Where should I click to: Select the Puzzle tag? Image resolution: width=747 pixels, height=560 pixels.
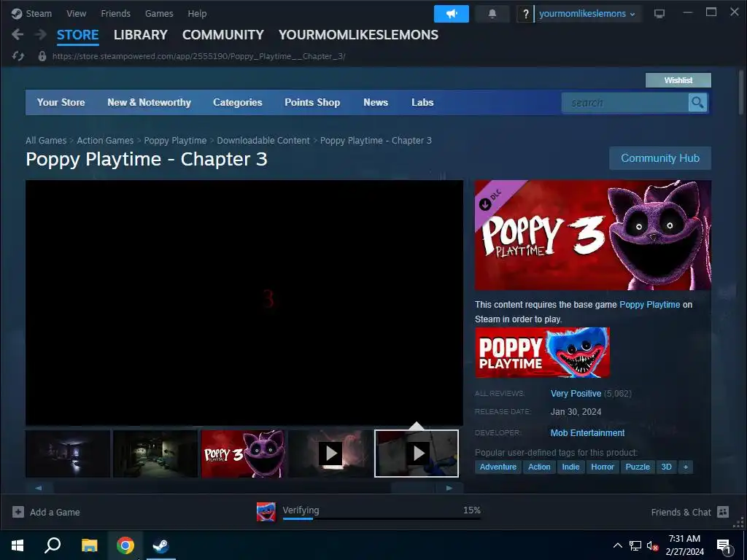pos(638,467)
